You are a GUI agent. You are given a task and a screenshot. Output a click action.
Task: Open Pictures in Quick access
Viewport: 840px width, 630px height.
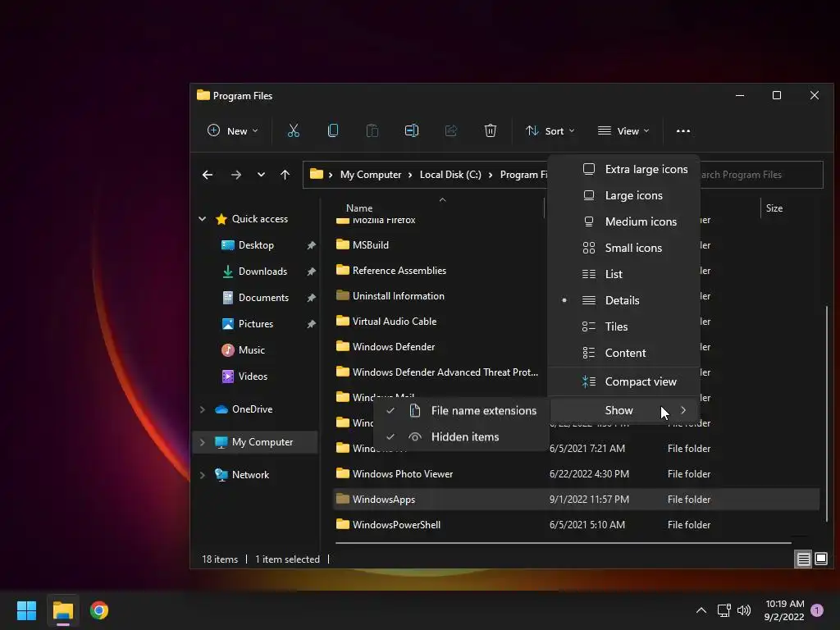(256, 324)
